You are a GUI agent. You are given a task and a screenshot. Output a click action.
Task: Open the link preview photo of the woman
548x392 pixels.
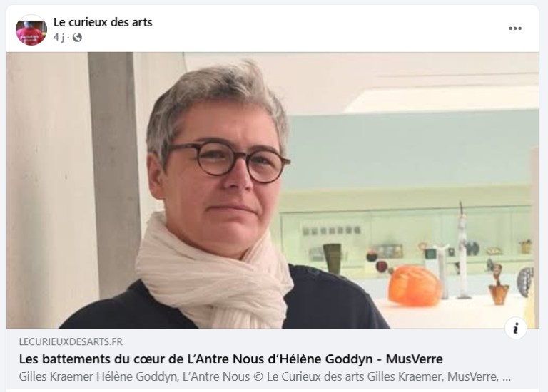point(273,190)
